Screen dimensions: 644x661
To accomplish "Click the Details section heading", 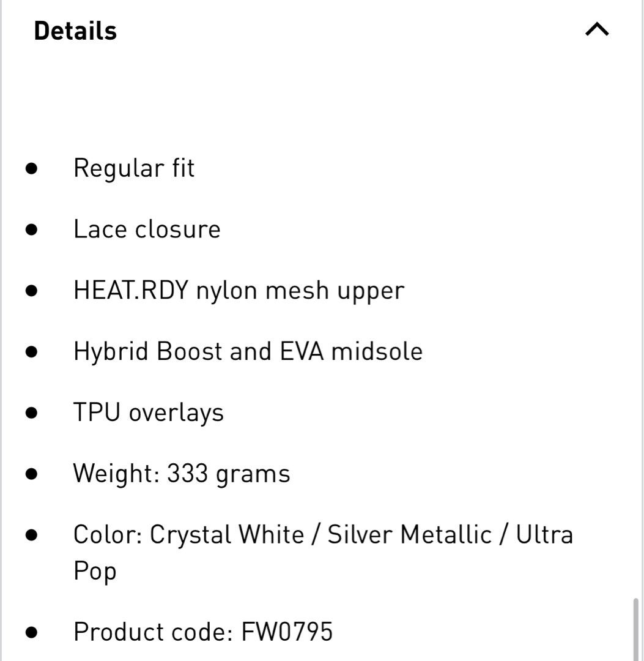I will (75, 31).
